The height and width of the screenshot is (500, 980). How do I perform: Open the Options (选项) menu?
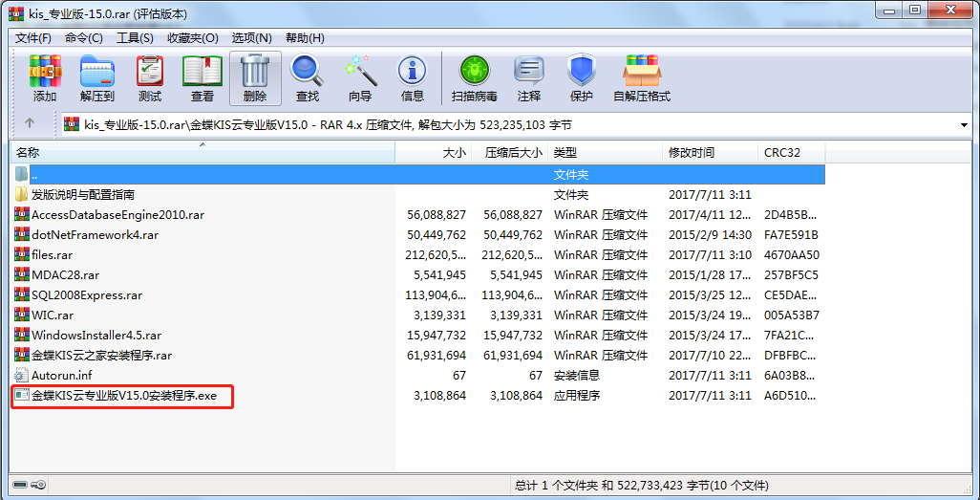point(252,38)
